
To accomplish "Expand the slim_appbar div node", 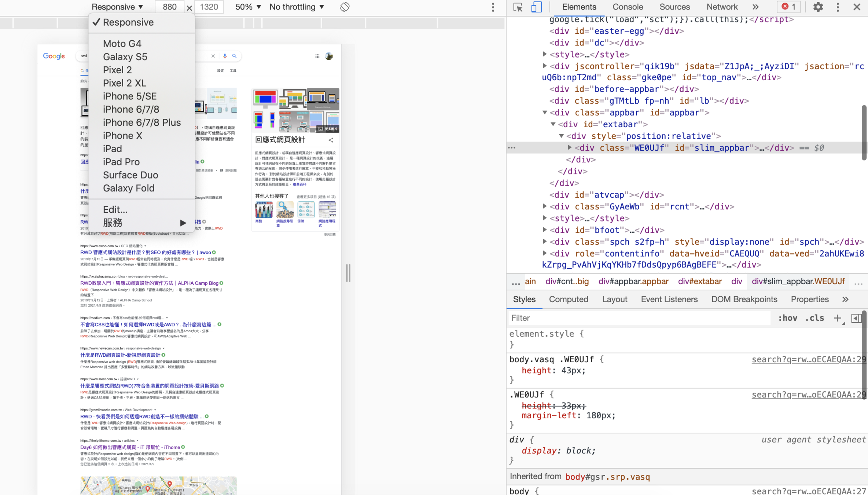I will tap(570, 147).
